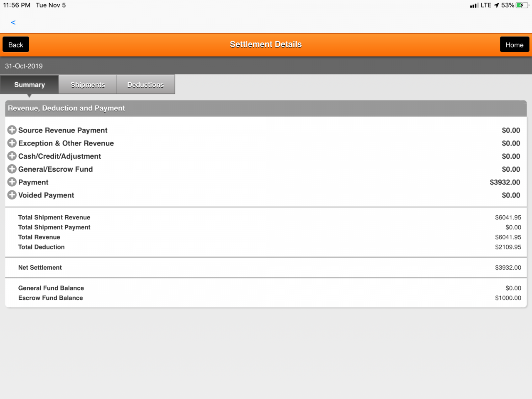Expand the Voided Payment plus icon

(12, 195)
